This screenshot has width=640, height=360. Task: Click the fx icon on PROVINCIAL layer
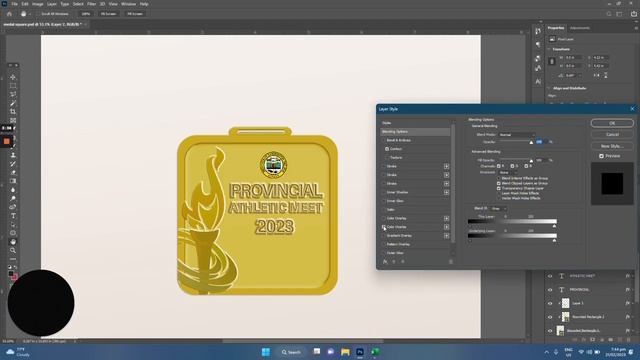(x=627, y=289)
